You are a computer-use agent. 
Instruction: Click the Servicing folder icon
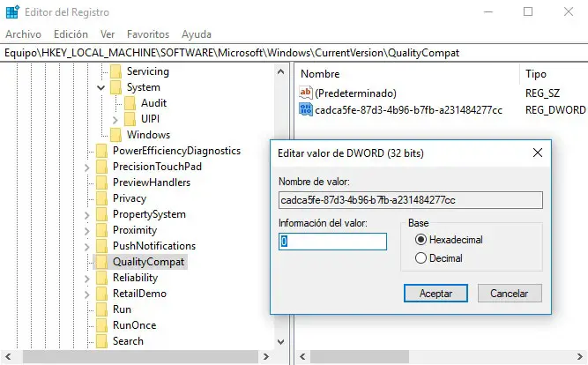point(115,71)
